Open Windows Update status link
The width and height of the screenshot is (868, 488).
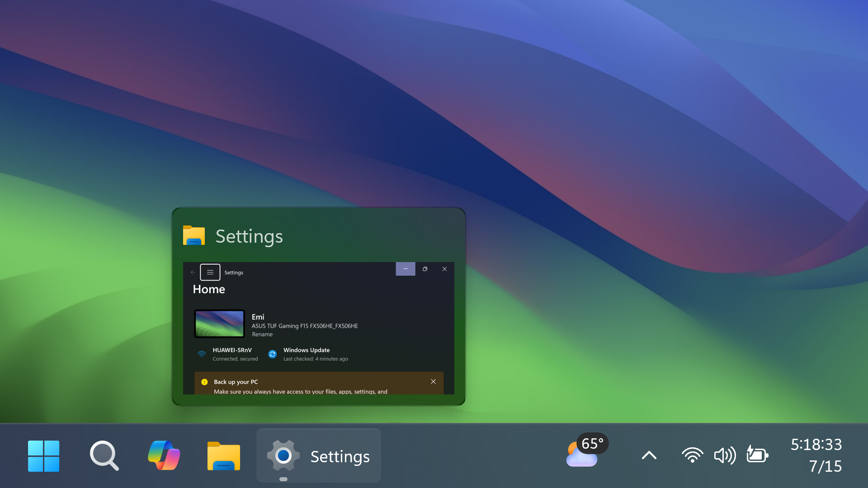(308, 354)
